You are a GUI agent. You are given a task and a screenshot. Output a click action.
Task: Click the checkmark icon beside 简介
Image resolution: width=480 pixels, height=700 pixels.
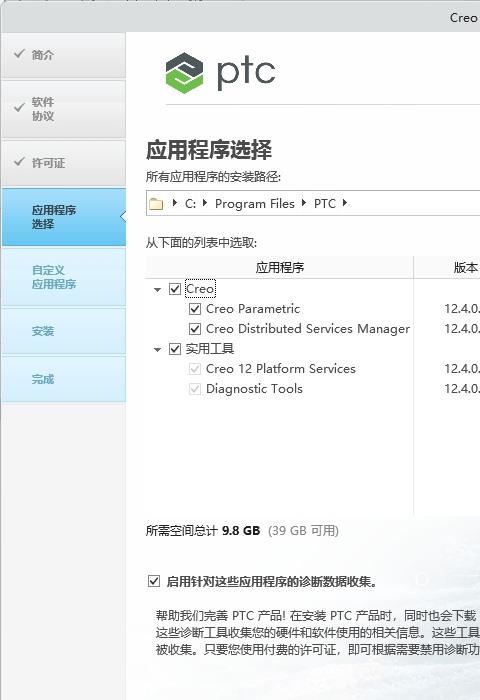click(19, 54)
